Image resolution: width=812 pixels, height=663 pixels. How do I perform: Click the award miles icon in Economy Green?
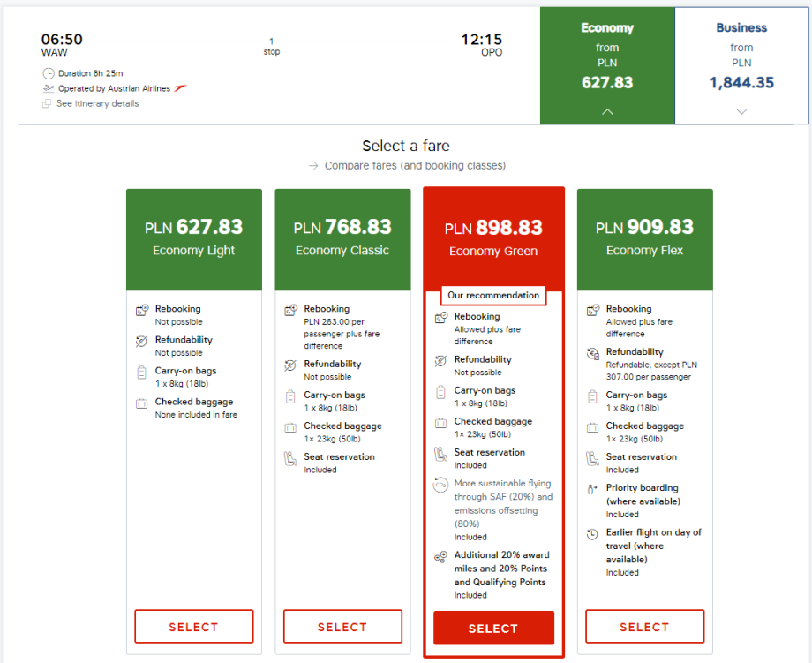pyautogui.click(x=440, y=557)
